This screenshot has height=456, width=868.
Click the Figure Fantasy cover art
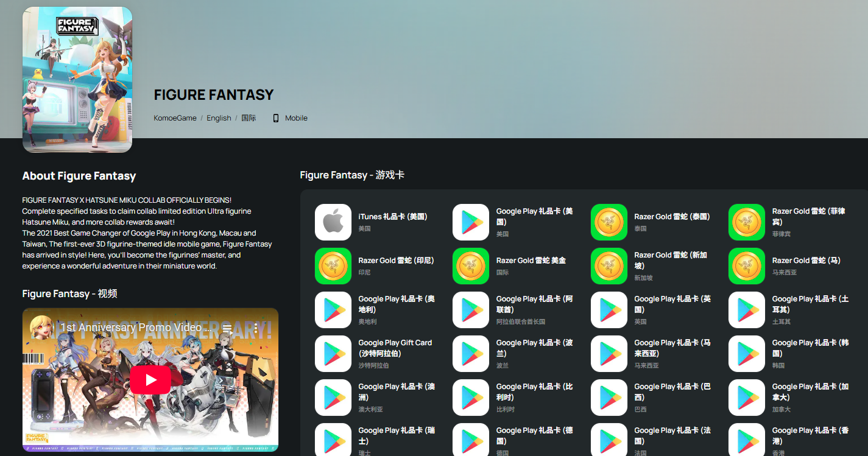pyautogui.click(x=77, y=80)
